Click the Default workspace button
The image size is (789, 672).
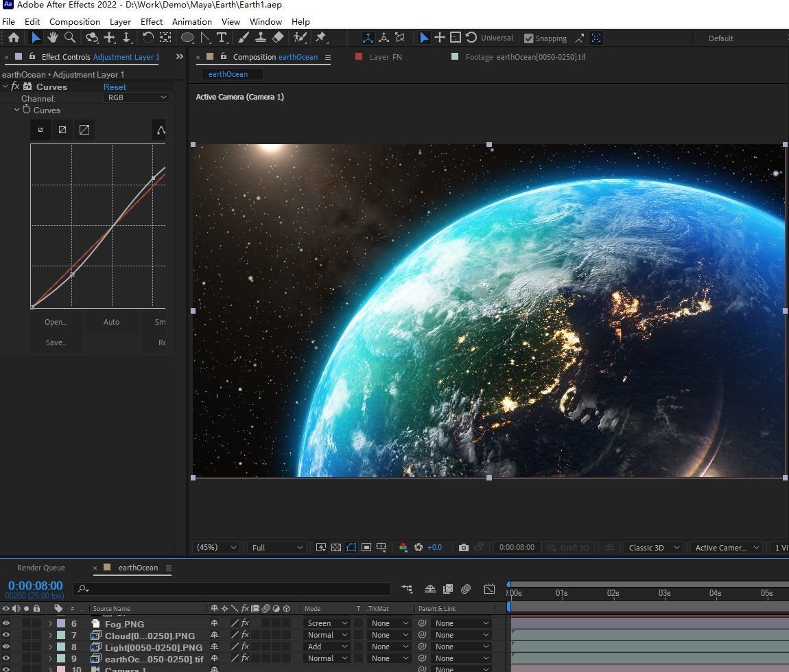pos(720,38)
